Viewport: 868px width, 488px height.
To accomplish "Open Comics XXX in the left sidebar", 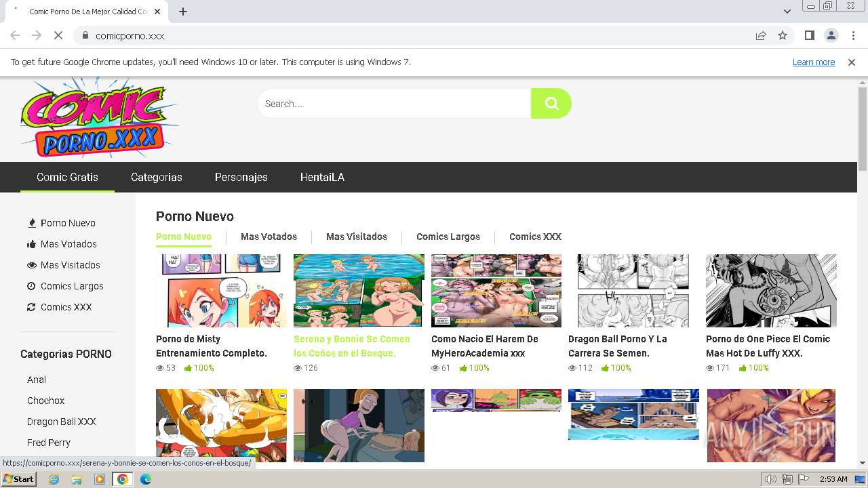I will tap(59, 307).
